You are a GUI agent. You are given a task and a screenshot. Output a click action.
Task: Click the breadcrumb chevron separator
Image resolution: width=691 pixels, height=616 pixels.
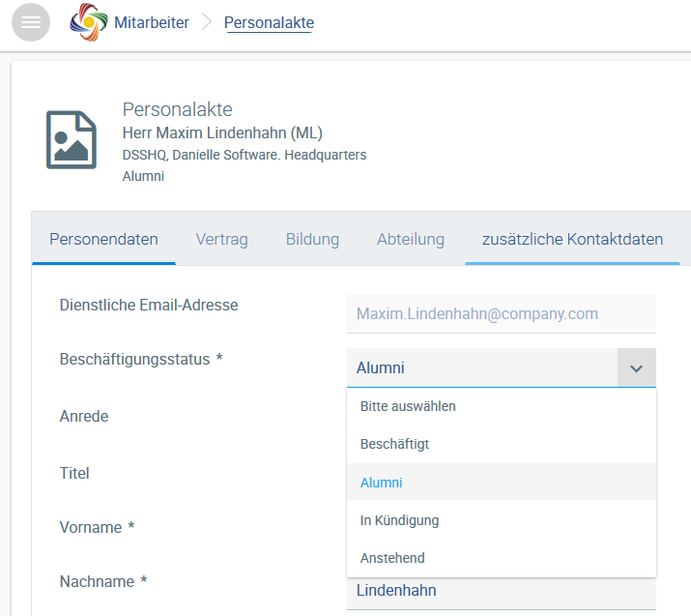207,22
